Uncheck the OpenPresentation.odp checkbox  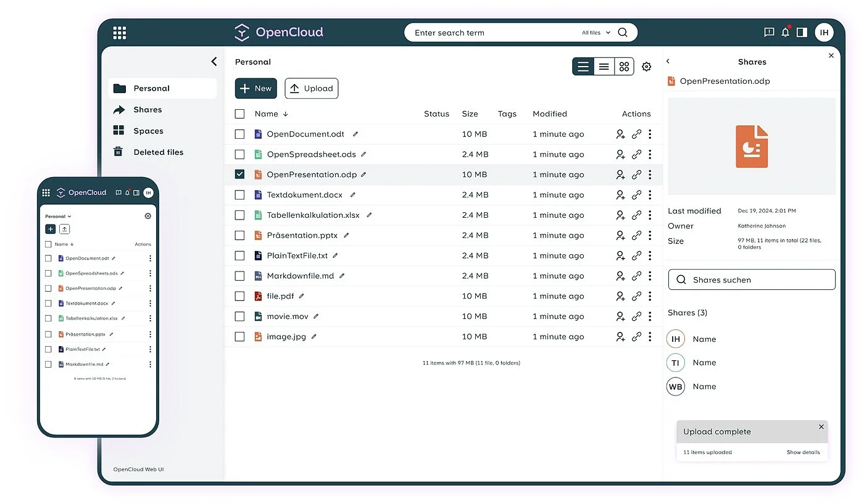tap(239, 175)
